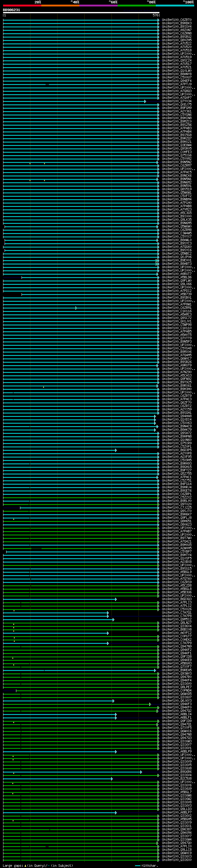Image resolution: width=197 pixels, height=868 pixels.
Task: Select the UniRef100_B9SGH1 label
Action: [x=177, y=413]
